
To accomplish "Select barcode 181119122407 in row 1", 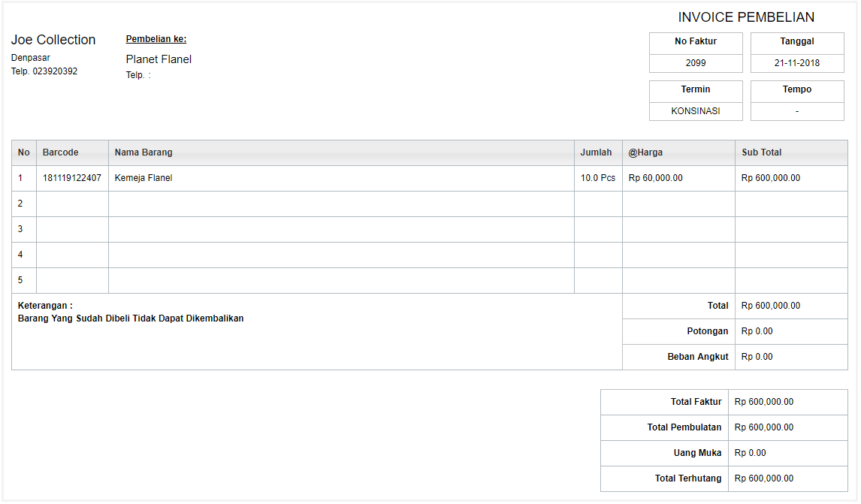I will 72,178.
